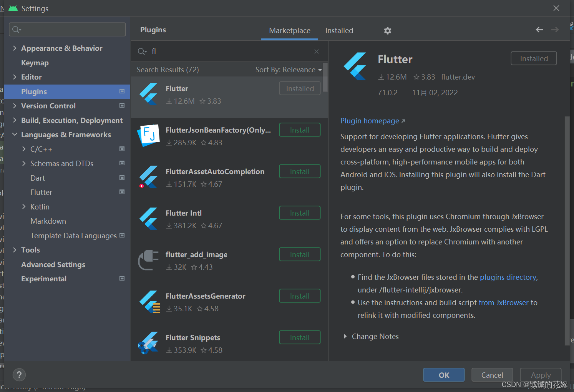The height and width of the screenshot is (392, 574).
Task: Expand the Change Notes section
Action: pyautogui.click(x=345, y=336)
